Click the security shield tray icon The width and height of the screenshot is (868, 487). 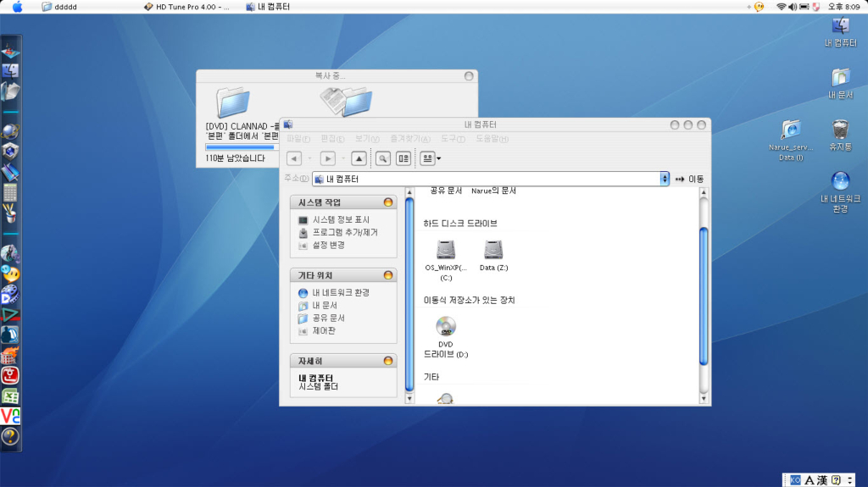coord(816,7)
